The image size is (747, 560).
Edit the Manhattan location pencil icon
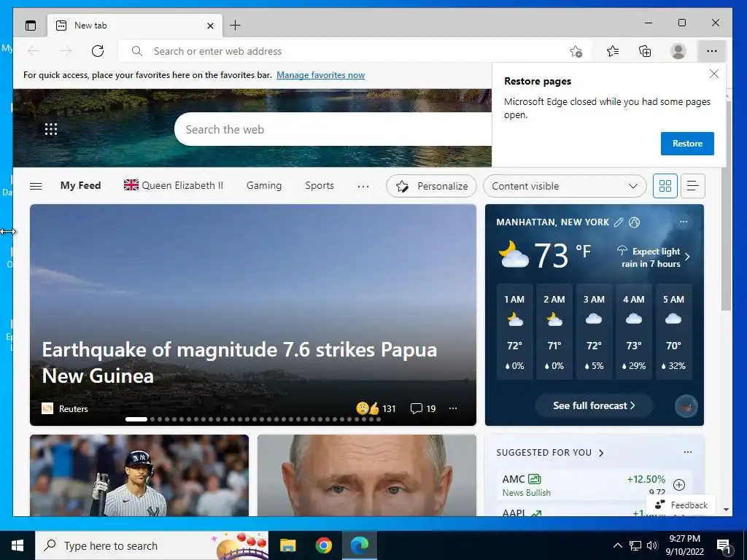619,222
